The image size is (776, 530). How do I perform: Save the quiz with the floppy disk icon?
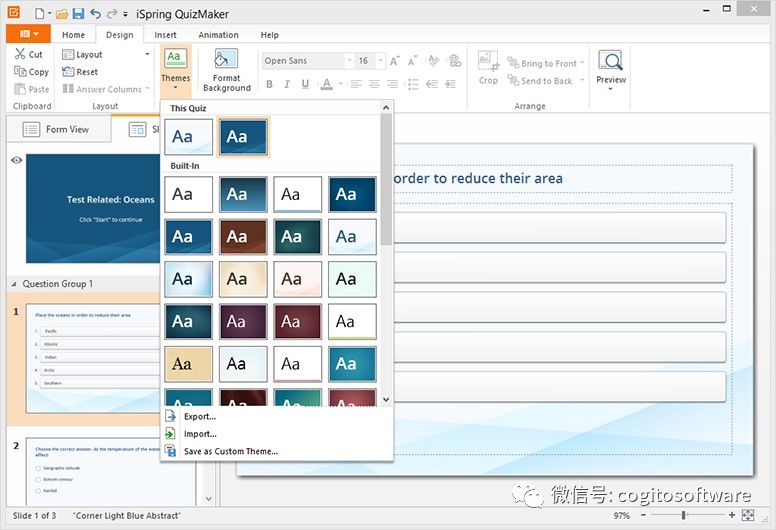[78, 14]
